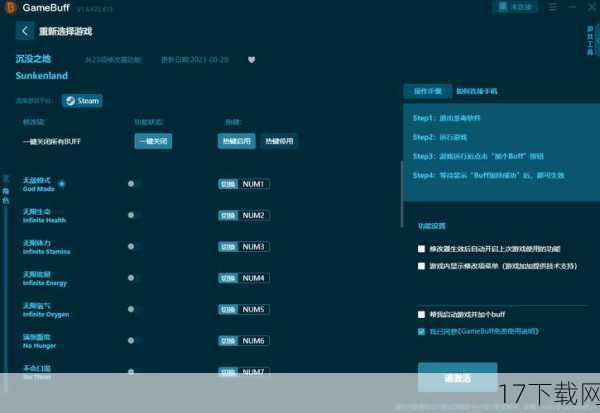The width and height of the screenshot is (600, 413).
Task: Toggle the No Hunger switch
Action: click(x=134, y=341)
